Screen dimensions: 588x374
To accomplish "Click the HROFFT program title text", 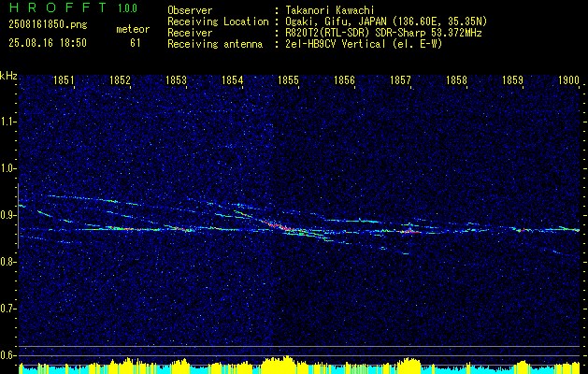I will tap(58, 7).
